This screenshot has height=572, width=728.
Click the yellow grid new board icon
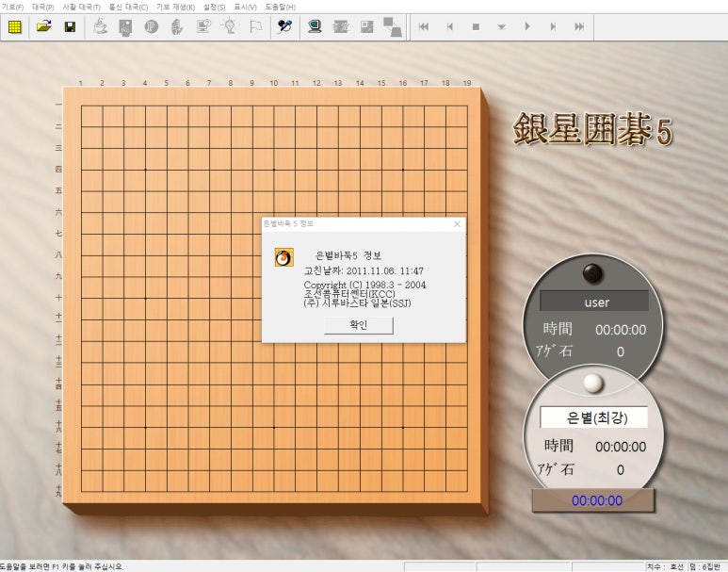coord(15,26)
